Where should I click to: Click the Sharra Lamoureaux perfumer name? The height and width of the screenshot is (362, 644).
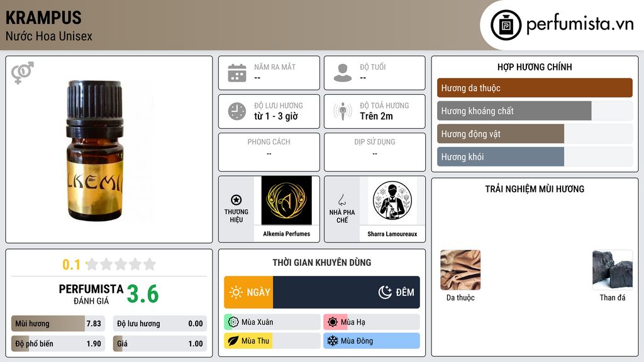pos(392,234)
